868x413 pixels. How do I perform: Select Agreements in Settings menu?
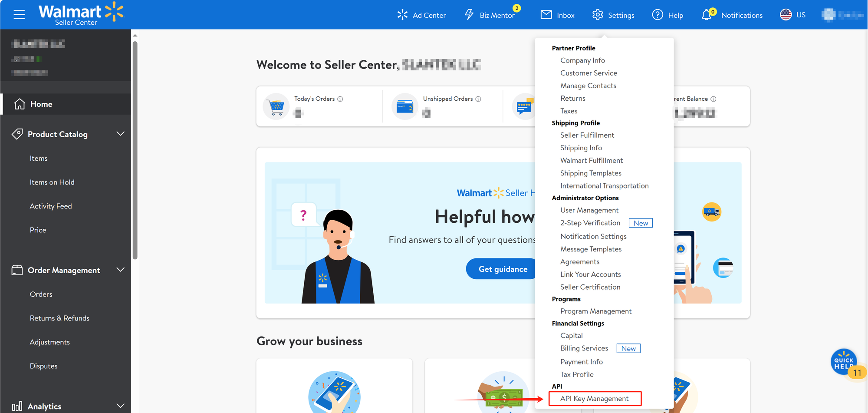[x=580, y=261]
